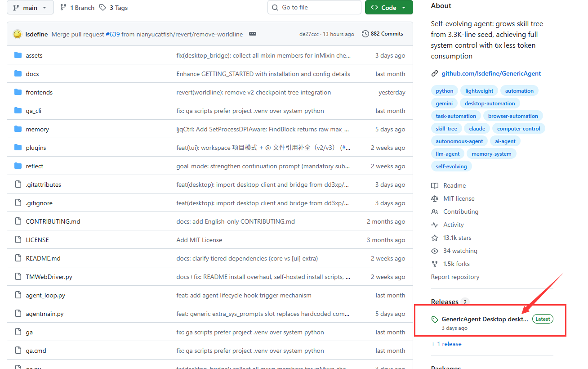Click the .gitignore file icon
Viewport: 588px width, 369px height.
tap(18, 203)
